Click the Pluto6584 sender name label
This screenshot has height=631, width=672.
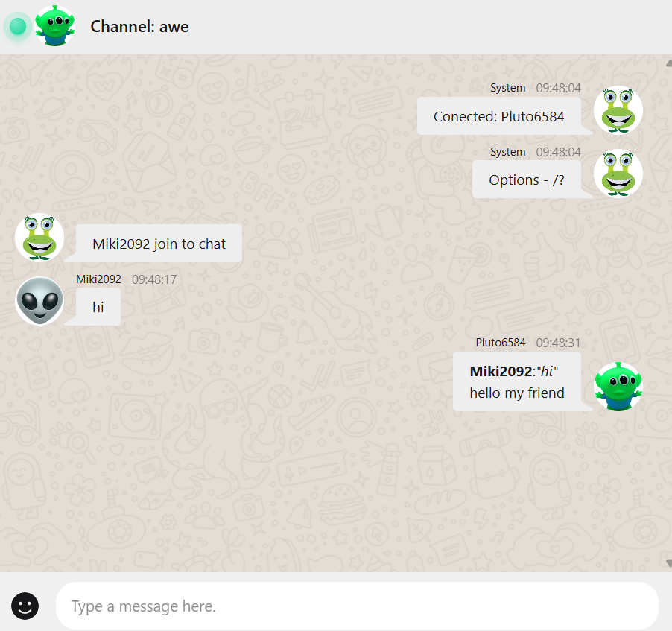tap(501, 343)
